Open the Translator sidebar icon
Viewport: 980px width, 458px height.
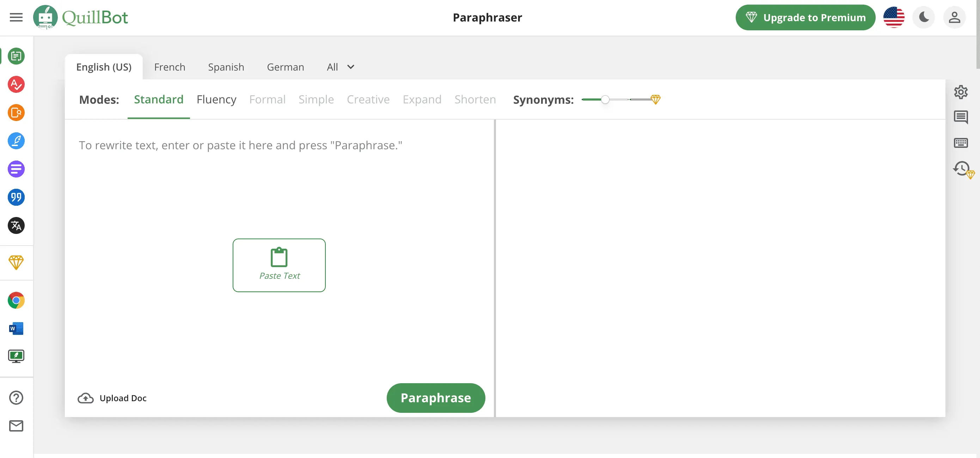(x=16, y=226)
